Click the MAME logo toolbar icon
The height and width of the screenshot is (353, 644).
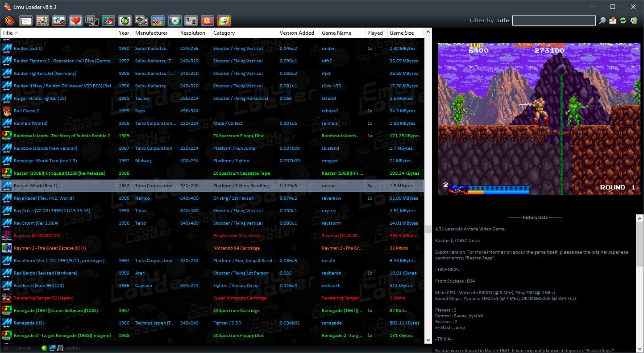tap(59, 21)
